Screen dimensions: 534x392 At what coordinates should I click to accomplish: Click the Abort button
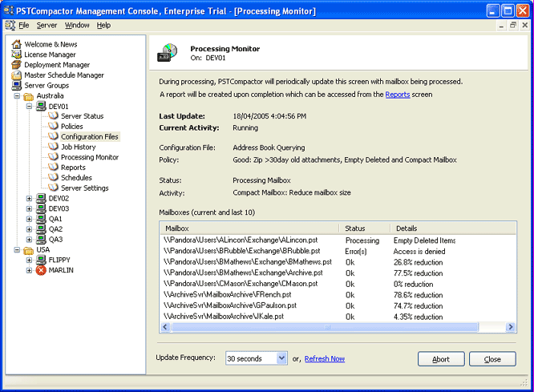(441, 359)
